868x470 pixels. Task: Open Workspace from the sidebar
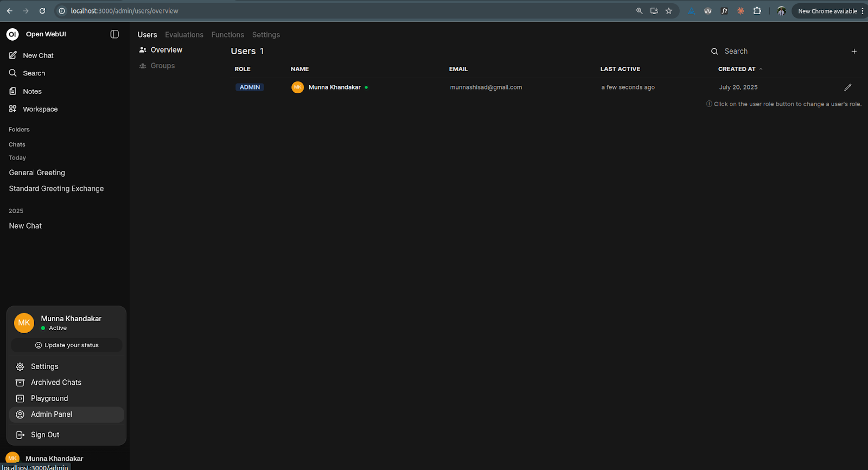[x=40, y=109]
